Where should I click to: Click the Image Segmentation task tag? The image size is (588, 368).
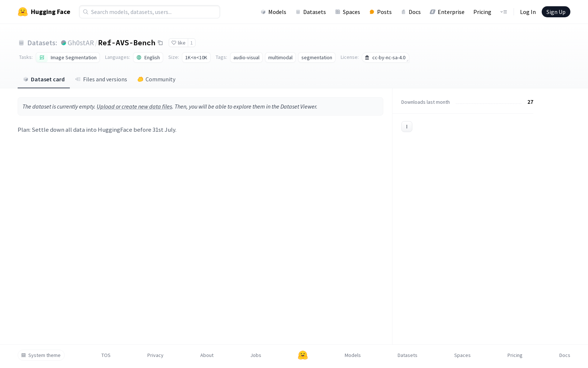pos(68,57)
